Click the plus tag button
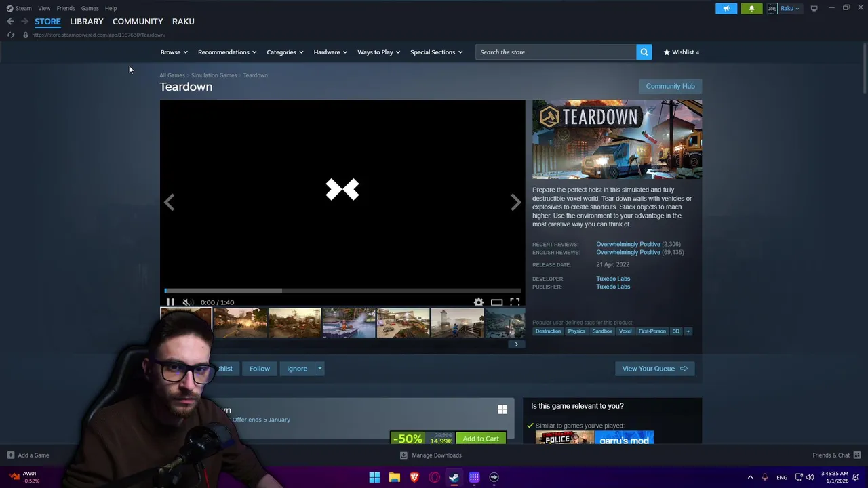Image resolution: width=868 pixels, height=488 pixels. tap(688, 331)
